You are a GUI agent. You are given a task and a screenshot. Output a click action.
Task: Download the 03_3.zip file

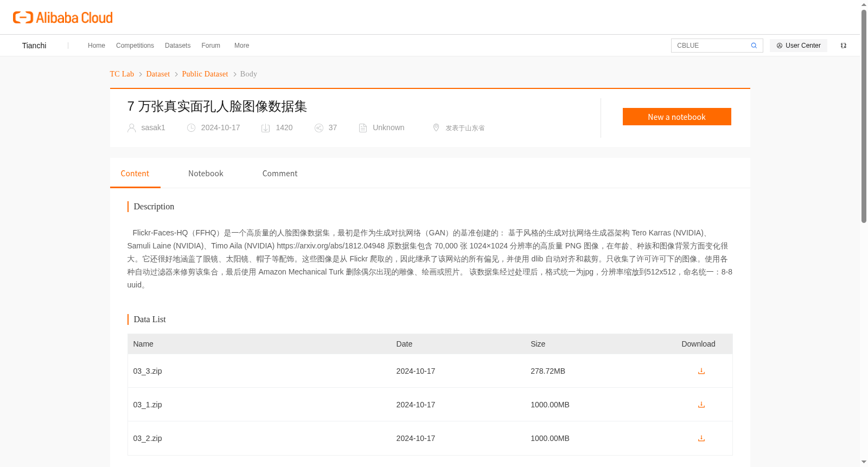701,371
